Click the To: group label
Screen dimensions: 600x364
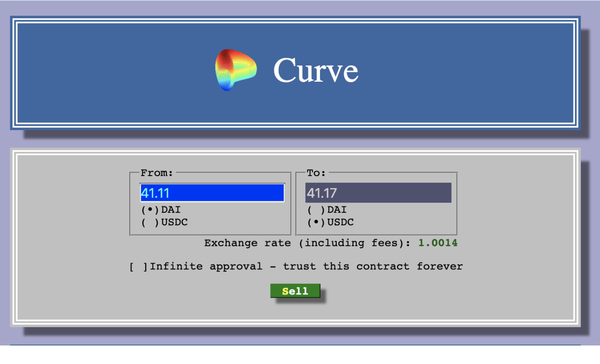click(316, 173)
